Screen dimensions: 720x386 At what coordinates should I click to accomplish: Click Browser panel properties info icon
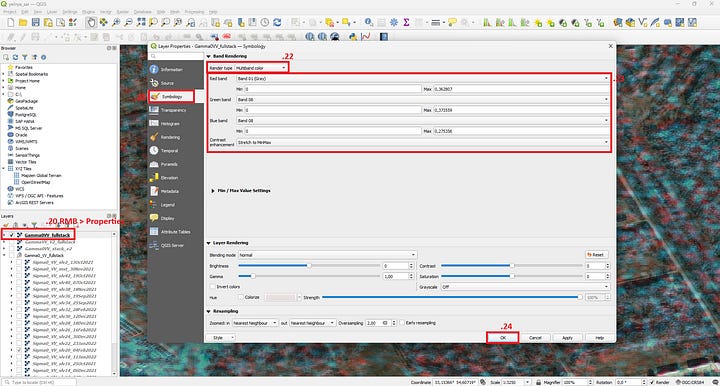coord(44,57)
